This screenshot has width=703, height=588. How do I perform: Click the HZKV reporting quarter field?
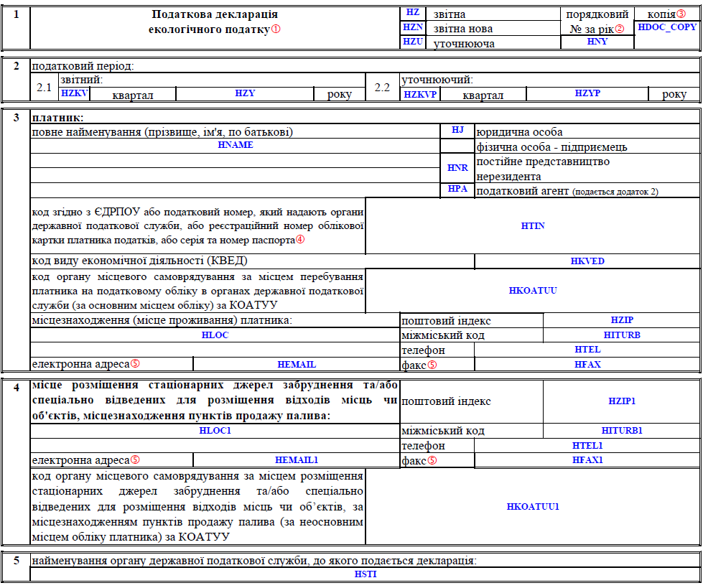pyautogui.click(x=75, y=94)
